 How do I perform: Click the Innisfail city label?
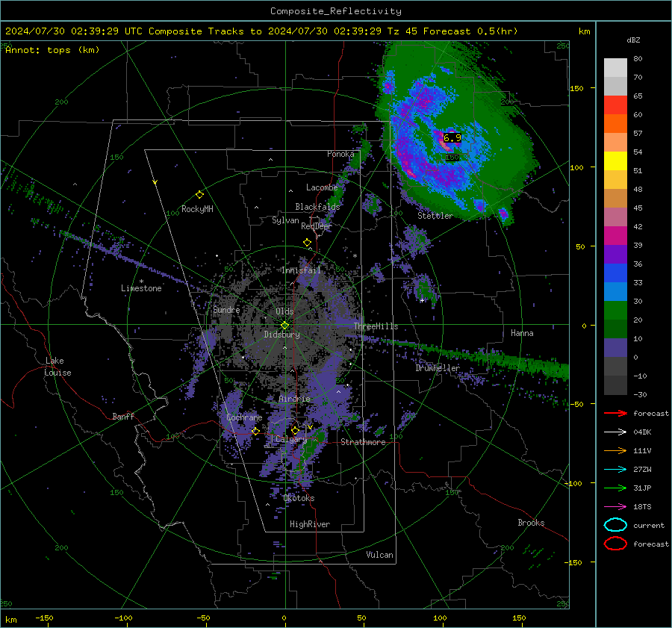(x=301, y=270)
